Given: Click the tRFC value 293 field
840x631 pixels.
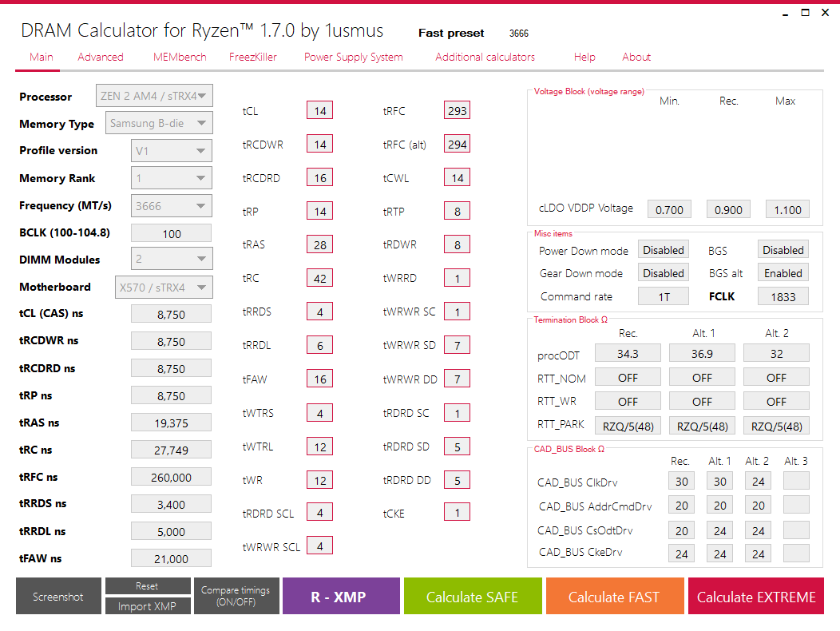Looking at the screenshot, I should 457,110.
